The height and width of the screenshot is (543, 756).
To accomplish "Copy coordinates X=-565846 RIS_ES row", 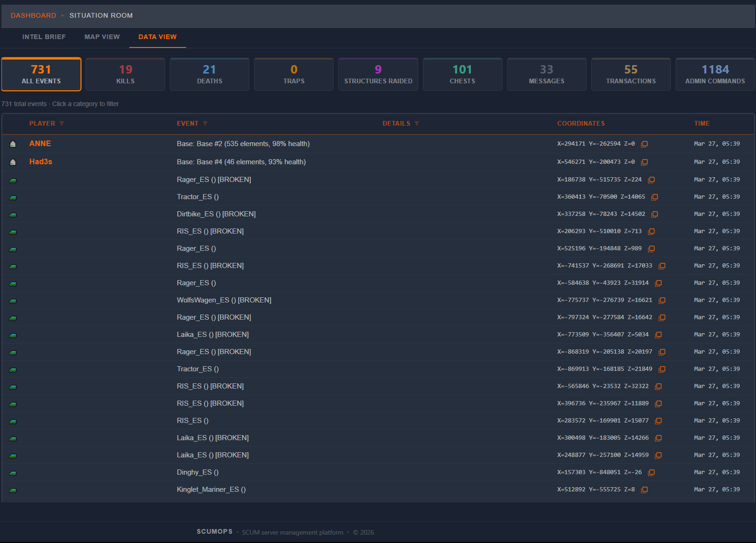I will pos(658,387).
